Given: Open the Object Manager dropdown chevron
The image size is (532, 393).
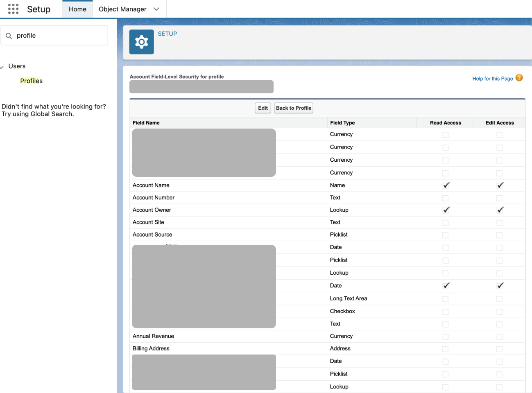Looking at the screenshot, I should [156, 9].
